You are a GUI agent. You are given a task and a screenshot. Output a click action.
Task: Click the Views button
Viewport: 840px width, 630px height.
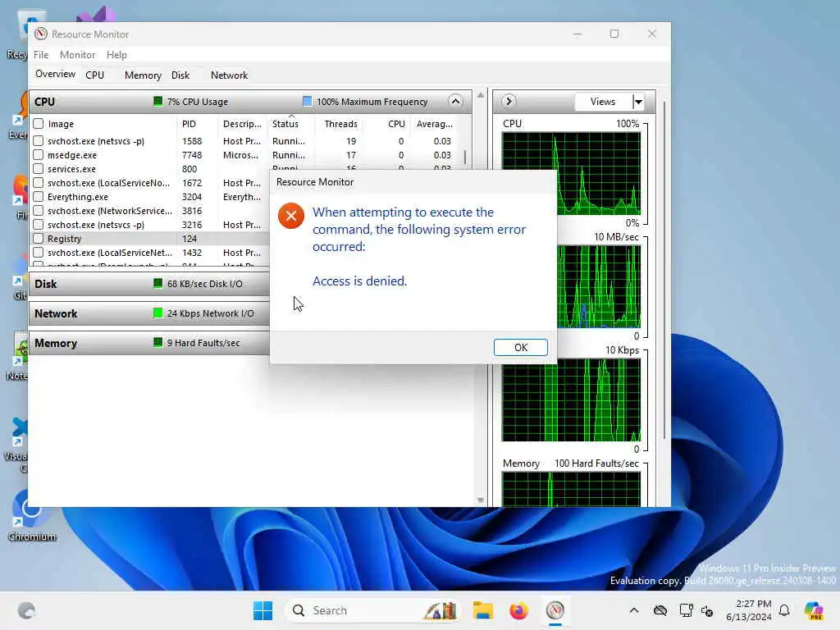(x=603, y=101)
